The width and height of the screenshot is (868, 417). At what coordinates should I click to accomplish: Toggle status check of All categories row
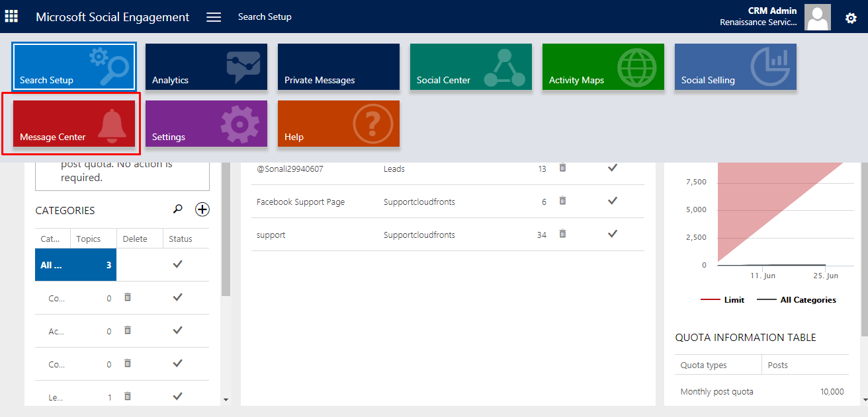(x=177, y=264)
